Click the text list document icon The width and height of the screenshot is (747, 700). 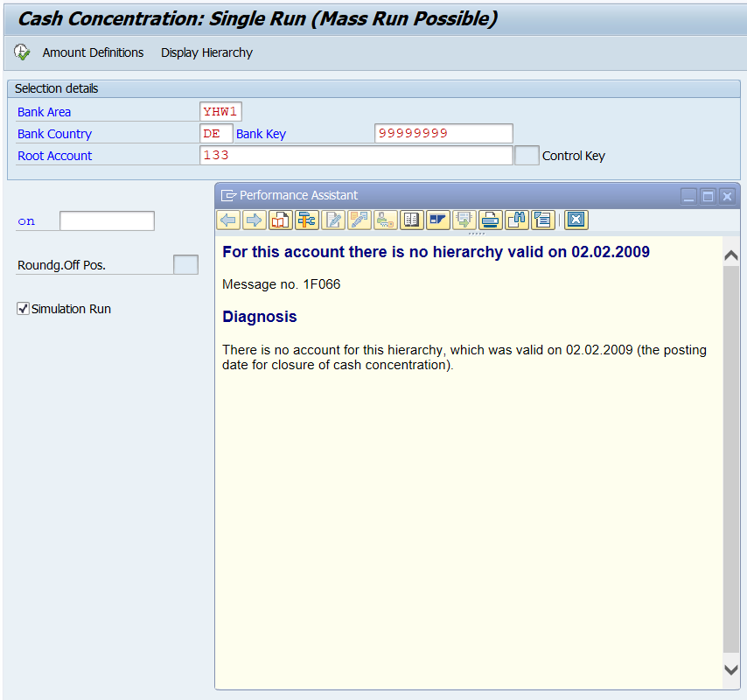coord(542,220)
